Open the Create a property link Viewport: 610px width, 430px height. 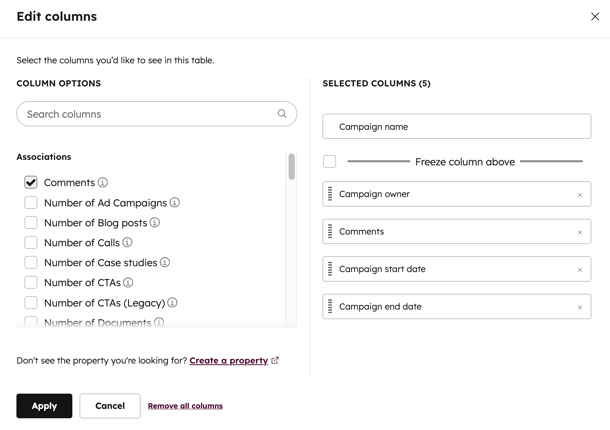(229, 360)
